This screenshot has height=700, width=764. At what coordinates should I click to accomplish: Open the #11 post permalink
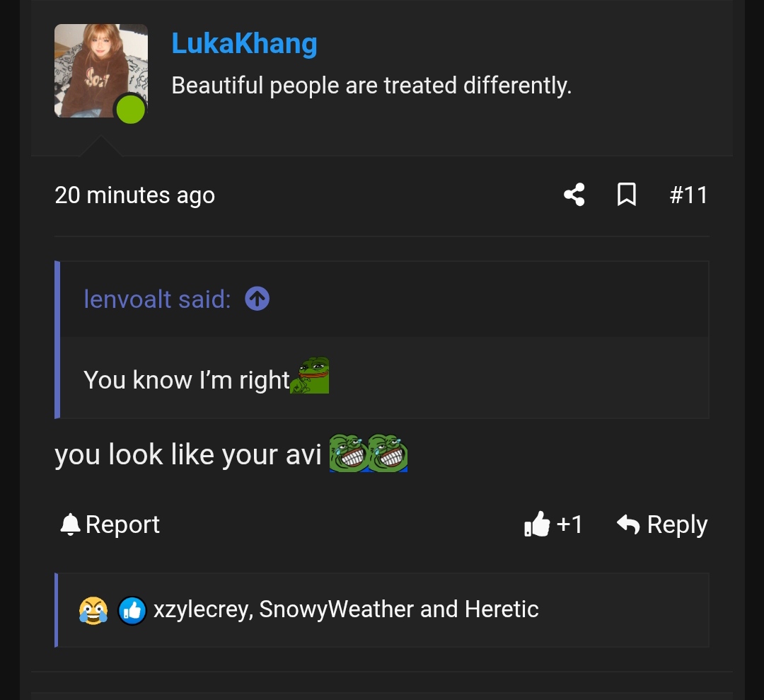[x=688, y=195]
